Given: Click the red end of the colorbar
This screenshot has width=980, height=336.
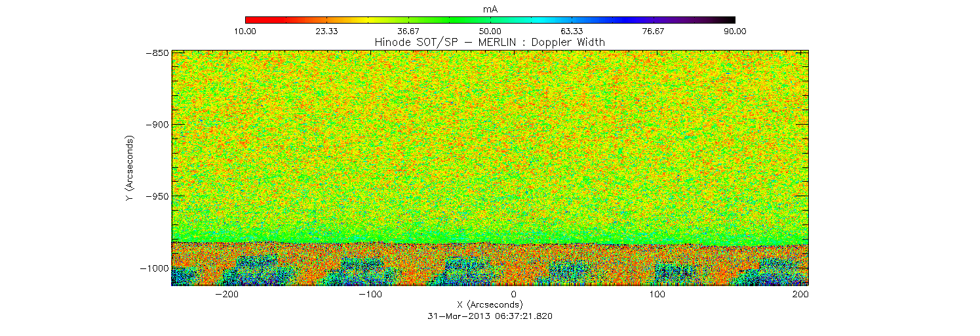Looking at the screenshot, I should tap(249, 20).
